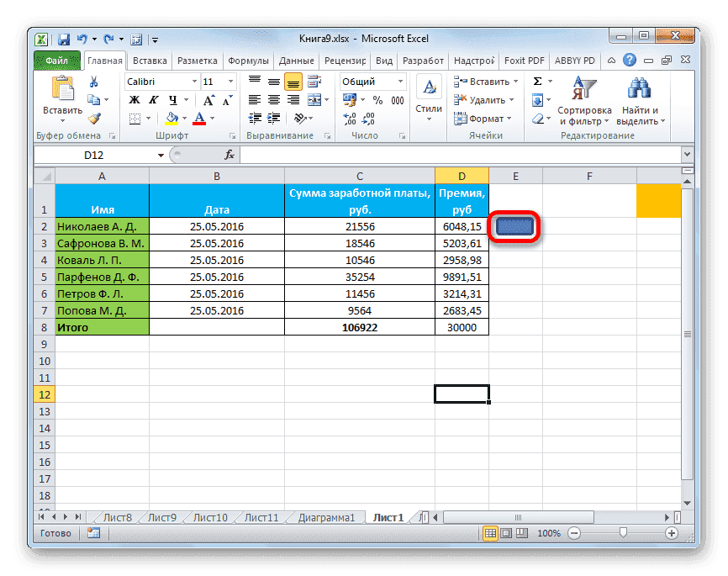Open the font color dropdown arrow

[x=210, y=118]
